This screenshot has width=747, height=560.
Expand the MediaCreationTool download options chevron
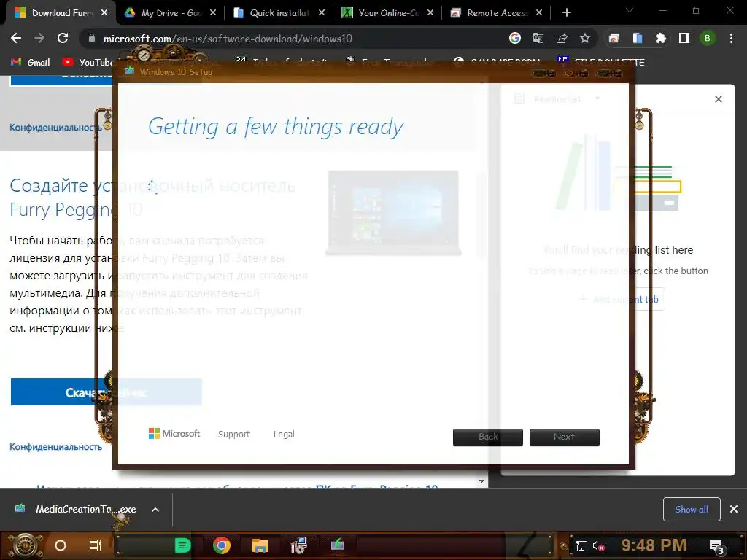click(155, 510)
